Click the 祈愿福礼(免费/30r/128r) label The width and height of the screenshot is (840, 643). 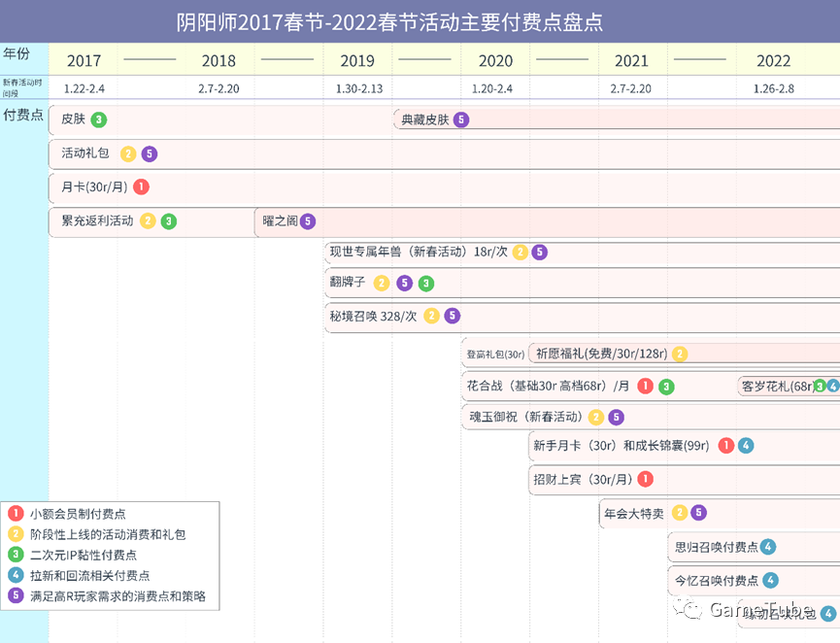pyautogui.click(x=602, y=354)
